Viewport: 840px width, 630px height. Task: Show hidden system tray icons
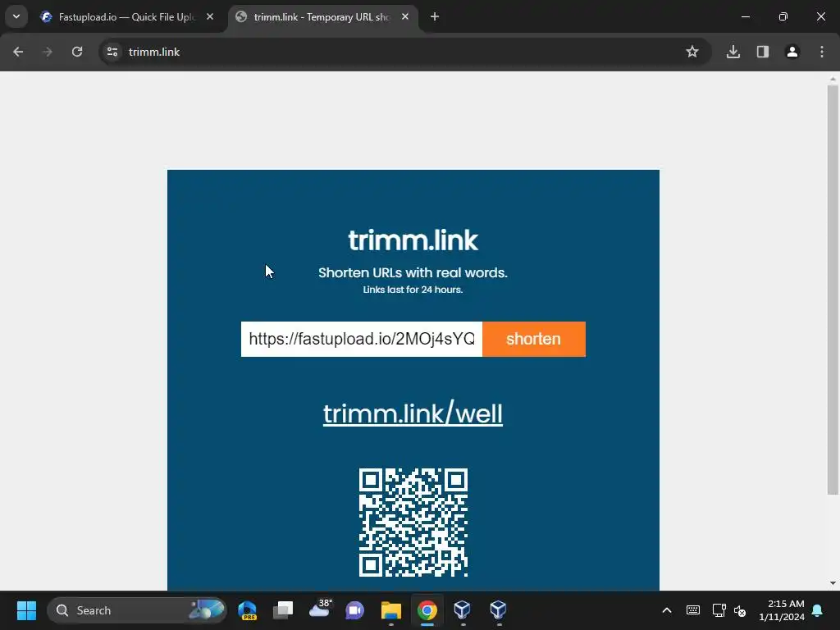pyautogui.click(x=667, y=610)
